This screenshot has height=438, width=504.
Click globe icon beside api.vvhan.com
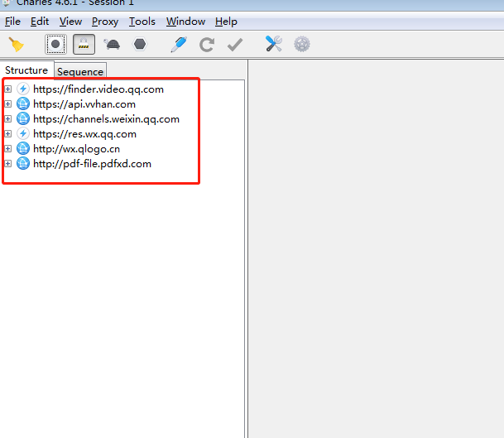point(23,103)
